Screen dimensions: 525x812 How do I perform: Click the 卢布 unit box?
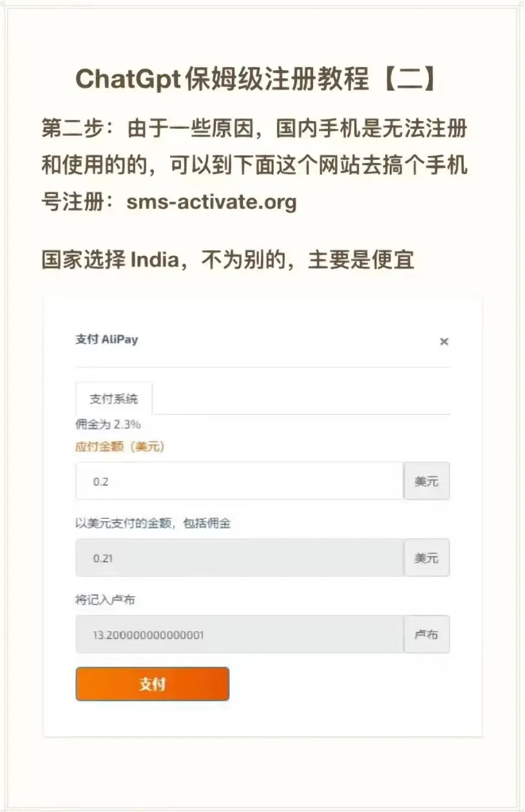coord(426,634)
